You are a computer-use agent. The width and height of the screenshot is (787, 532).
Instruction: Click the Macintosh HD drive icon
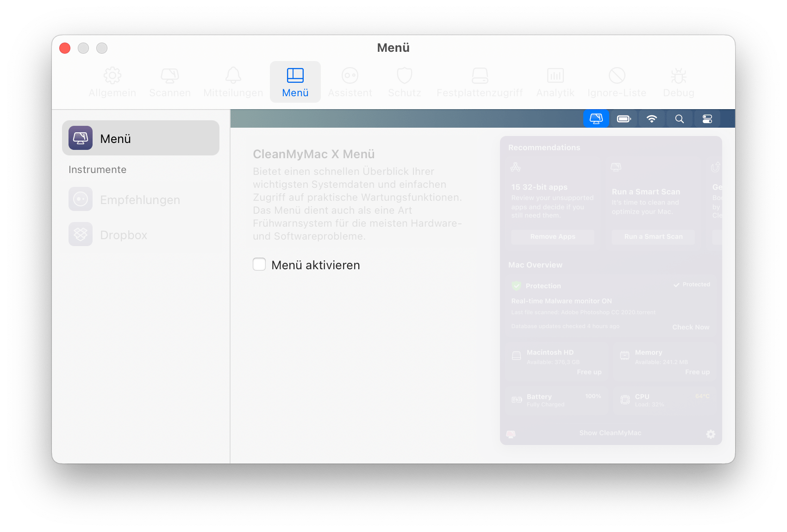[x=517, y=356]
